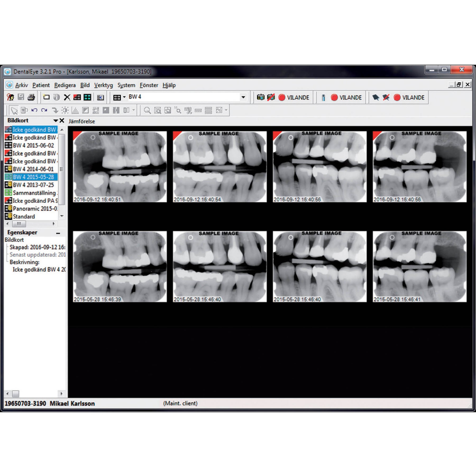Click the Redo arrow icon
The image size is (476, 476).
pyautogui.click(x=44, y=110)
